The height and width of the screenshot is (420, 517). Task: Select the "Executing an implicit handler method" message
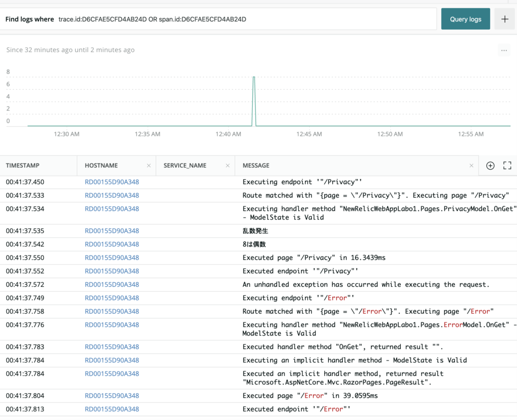click(x=354, y=360)
